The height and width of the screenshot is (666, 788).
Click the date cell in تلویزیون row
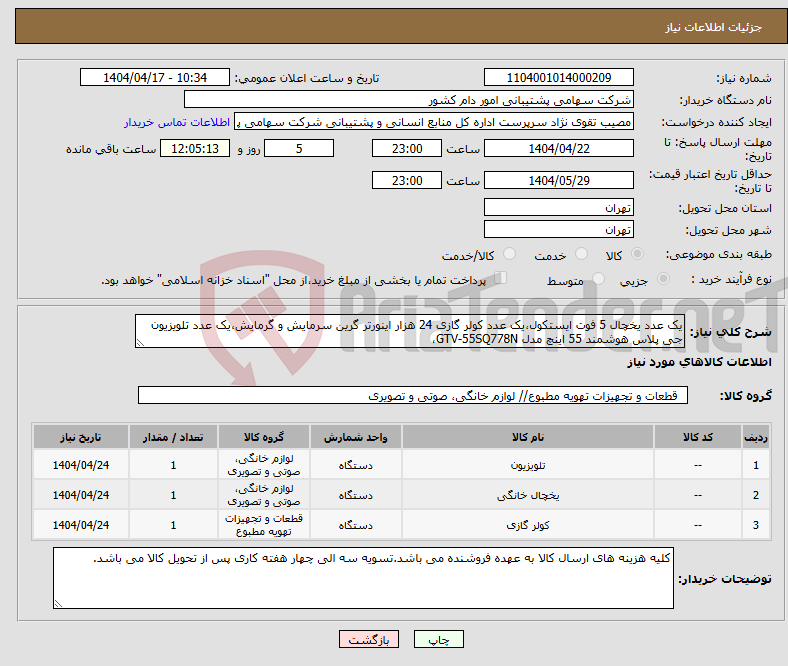pyautogui.click(x=81, y=465)
